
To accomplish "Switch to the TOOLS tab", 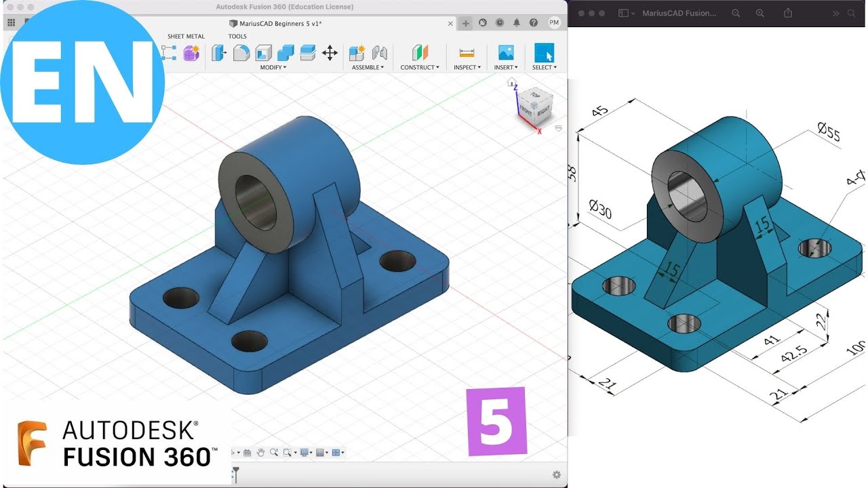I will tap(237, 37).
